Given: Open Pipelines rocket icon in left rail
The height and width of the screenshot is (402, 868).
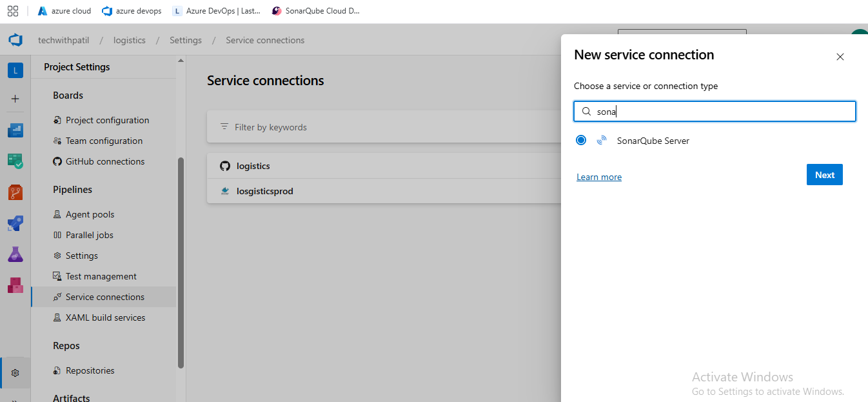Looking at the screenshot, I should pos(15,223).
